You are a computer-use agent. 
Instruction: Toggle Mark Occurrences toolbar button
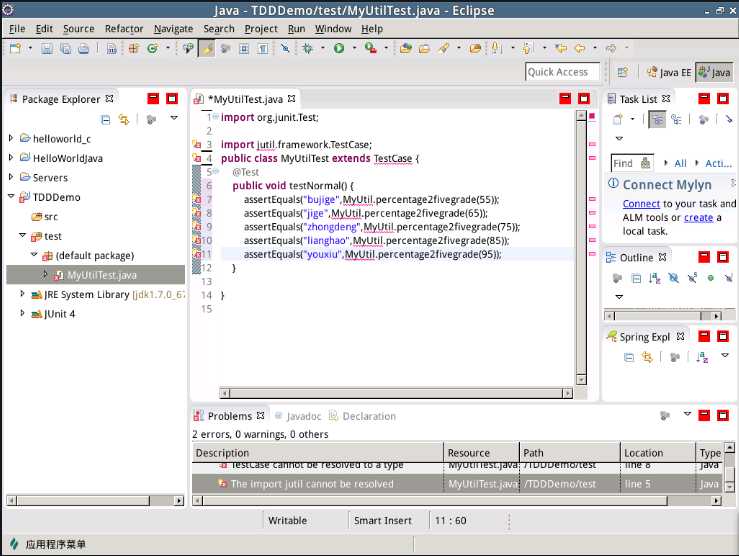[x=207, y=48]
